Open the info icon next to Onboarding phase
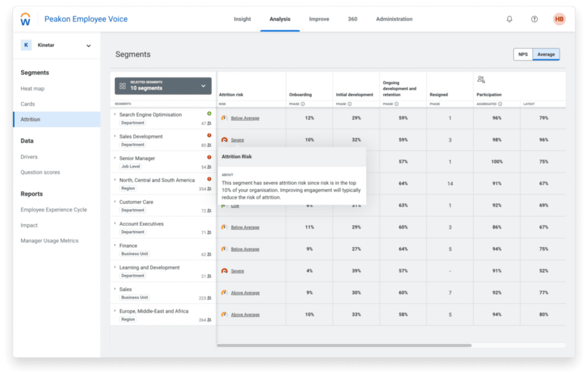The image size is (588, 377). click(302, 103)
